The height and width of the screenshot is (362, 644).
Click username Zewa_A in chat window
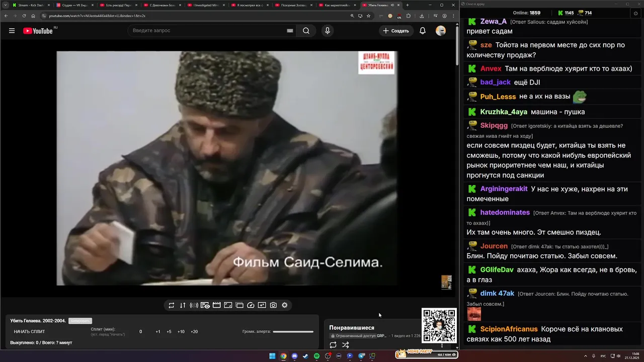tap(494, 22)
